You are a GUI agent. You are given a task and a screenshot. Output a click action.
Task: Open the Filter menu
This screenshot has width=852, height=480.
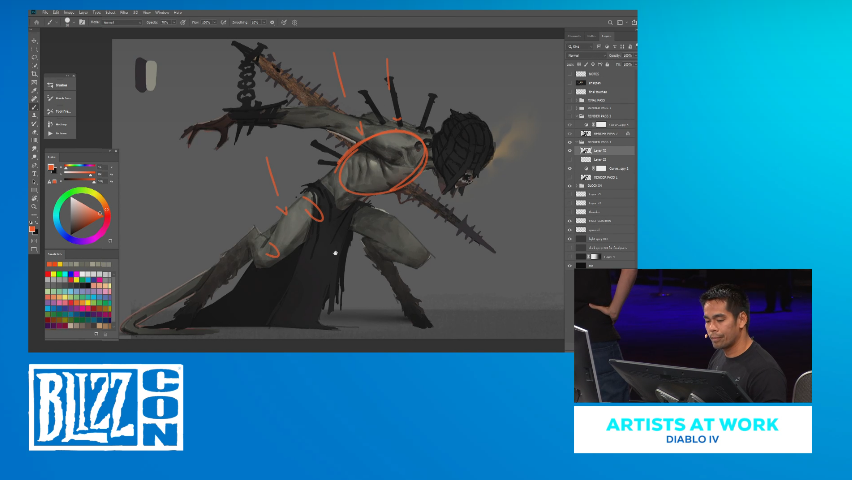(x=124, y=12)
